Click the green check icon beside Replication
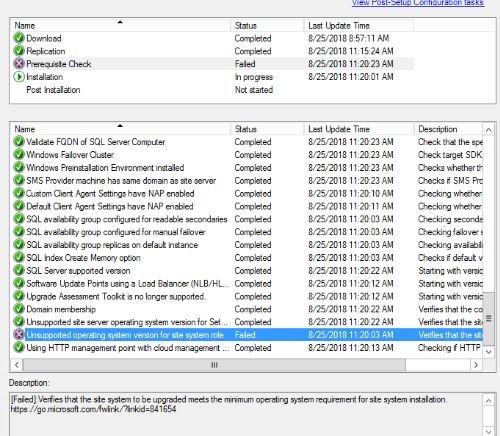This screenshot has width=500, height=436. (19, 51)
